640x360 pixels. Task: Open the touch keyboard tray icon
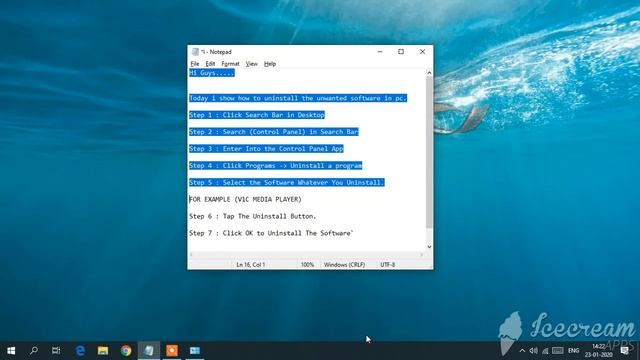558,351
